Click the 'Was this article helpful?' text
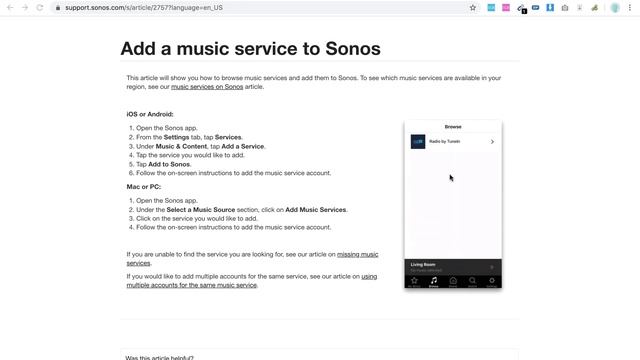 point(160,358)
